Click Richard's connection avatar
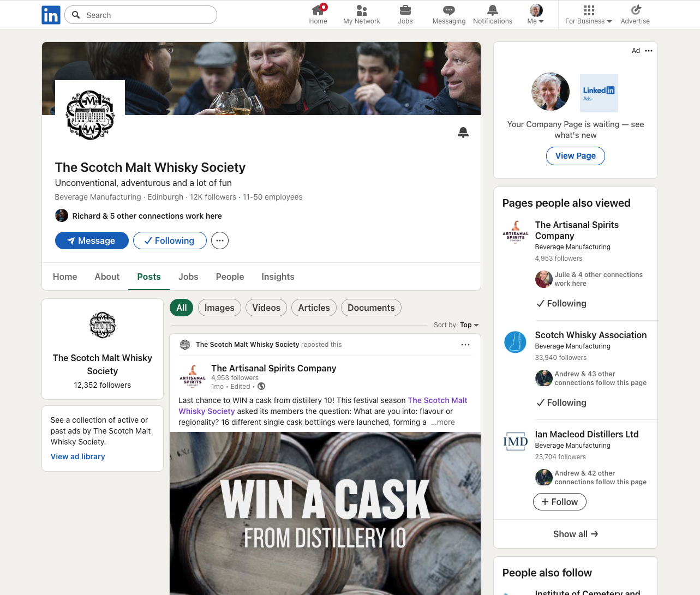 tap(62, 215)
